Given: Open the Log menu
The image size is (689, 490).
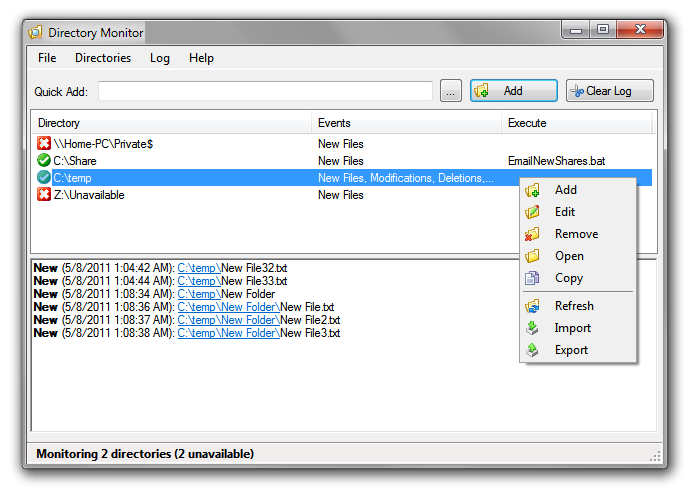Looking at the screenshot, I should [x=160, y=58].
